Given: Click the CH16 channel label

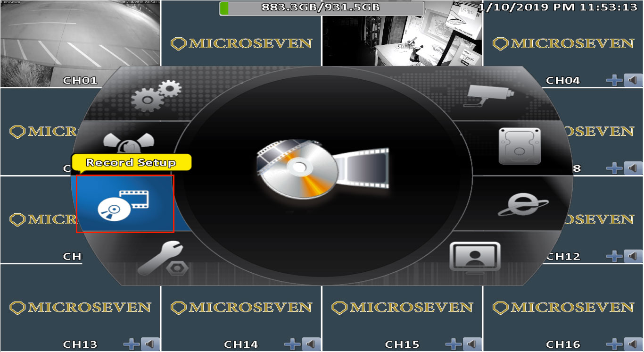Looking at the screenshot, I should [x=563, y=344].
